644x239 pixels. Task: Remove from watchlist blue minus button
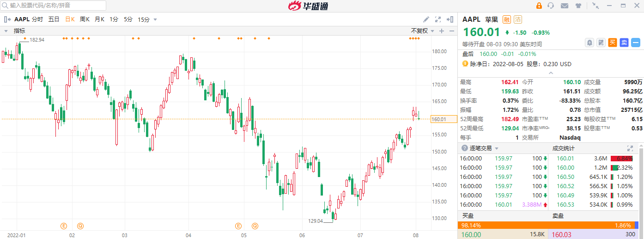click(x=636, y=43)
